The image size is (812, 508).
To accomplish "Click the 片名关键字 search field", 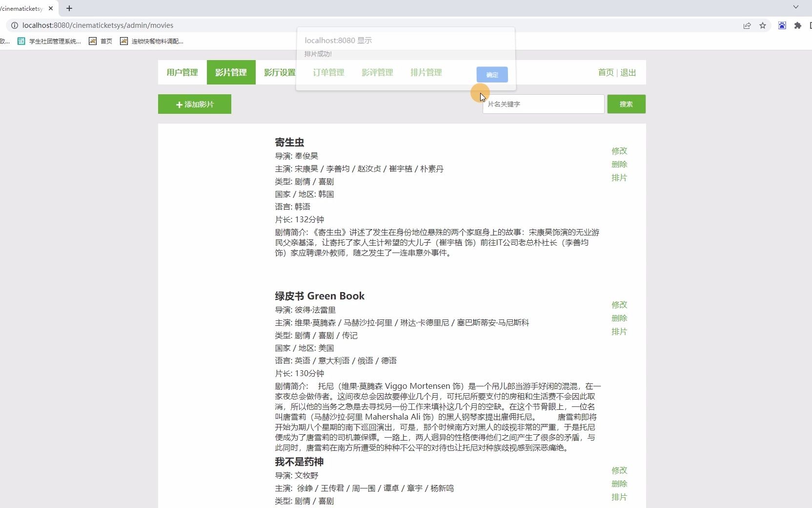I will 543,104.
